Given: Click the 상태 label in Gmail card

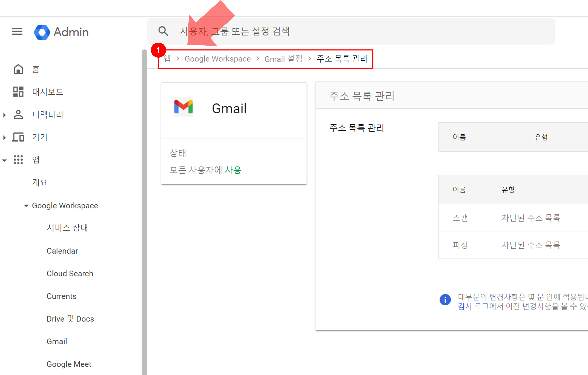Looking at the screenshot, I should [x=178, y=153].
